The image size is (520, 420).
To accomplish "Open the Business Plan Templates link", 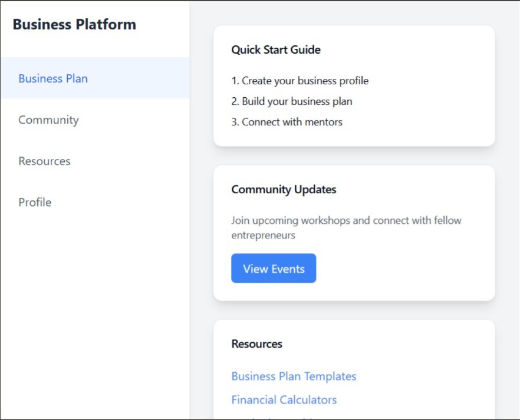I will click(x=294, y=376).
